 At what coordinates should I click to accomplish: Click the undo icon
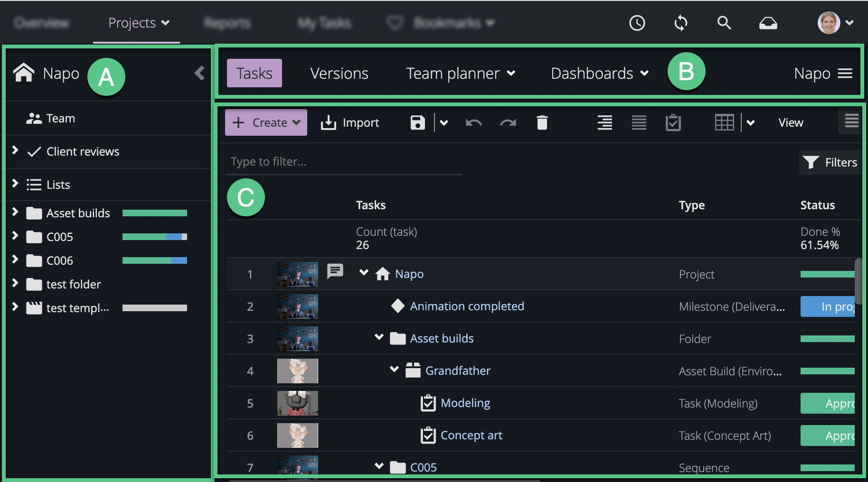473,122
